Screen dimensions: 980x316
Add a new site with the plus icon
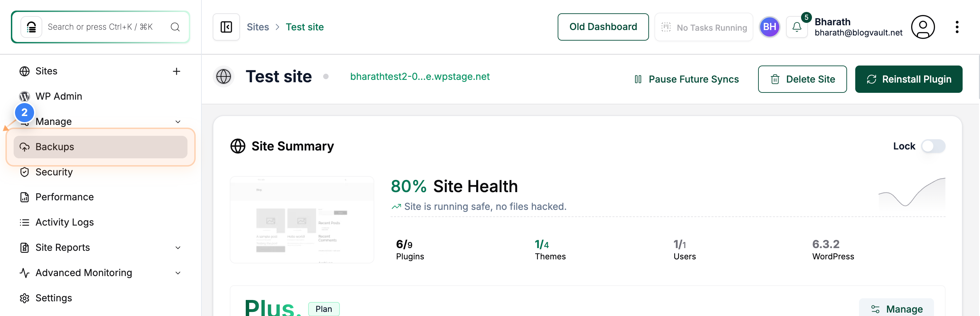[x=177, y=71]
